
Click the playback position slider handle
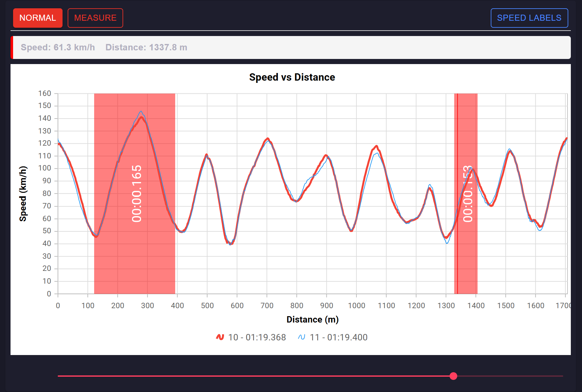pyautogui.click(x=453, y=376)
